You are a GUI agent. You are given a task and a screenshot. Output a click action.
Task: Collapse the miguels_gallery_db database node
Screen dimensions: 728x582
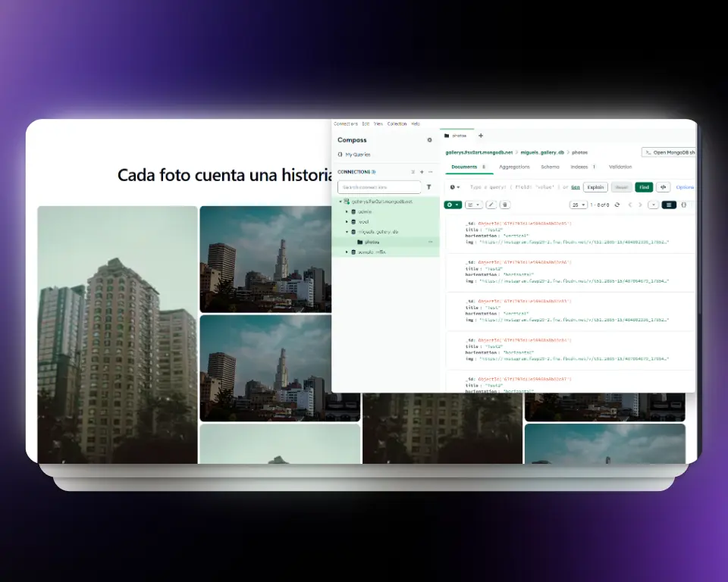click(x=347, y=232)
